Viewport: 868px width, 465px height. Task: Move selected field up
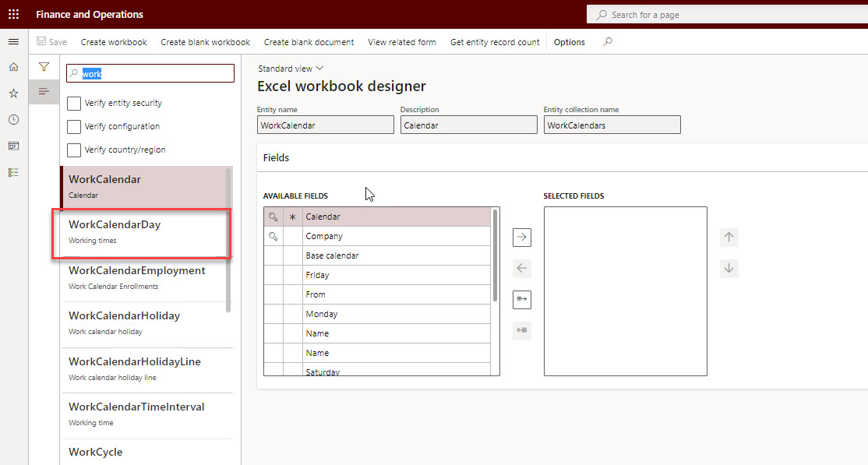point(729,237)
